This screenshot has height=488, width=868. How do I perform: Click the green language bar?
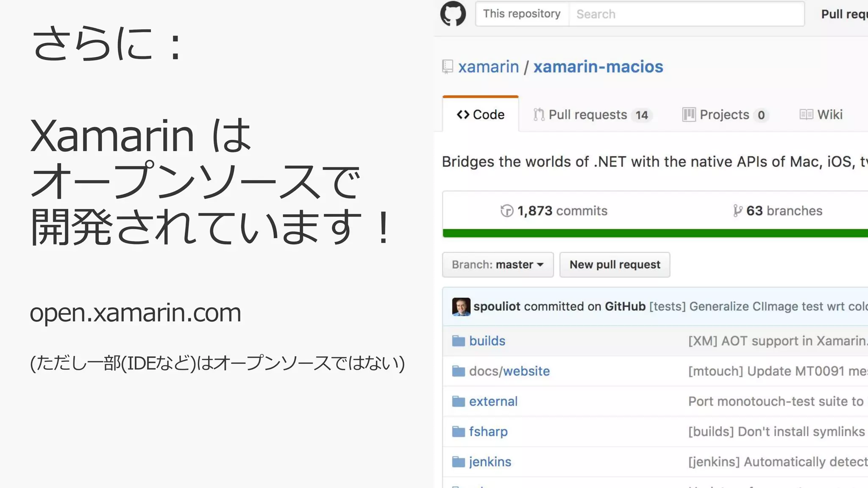tap(655, 233)
